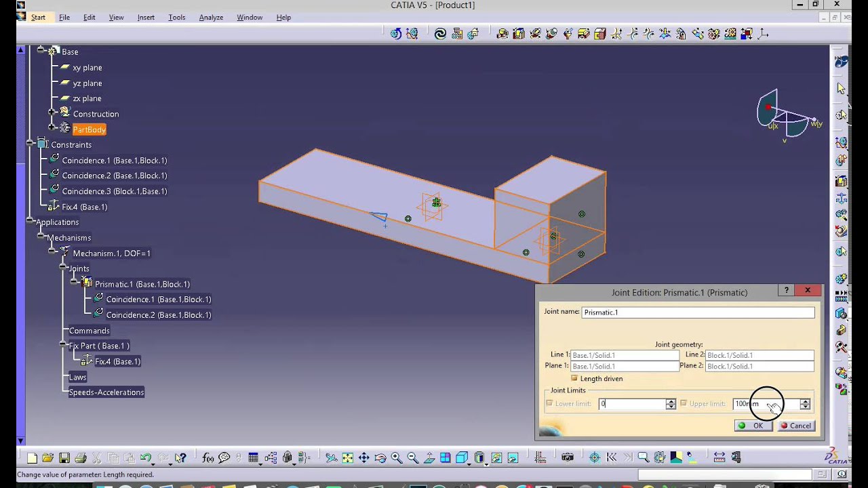Enable the Lower limit checkbox
Viewport: 868px width, 488px height.
[550, 403]
